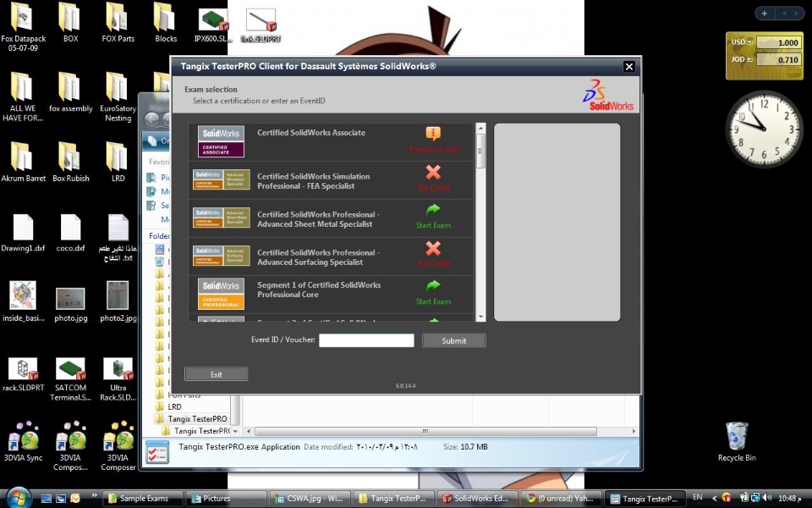
Task: Open the 3DVIA Composer shortcut
Action: pos(118,446)
